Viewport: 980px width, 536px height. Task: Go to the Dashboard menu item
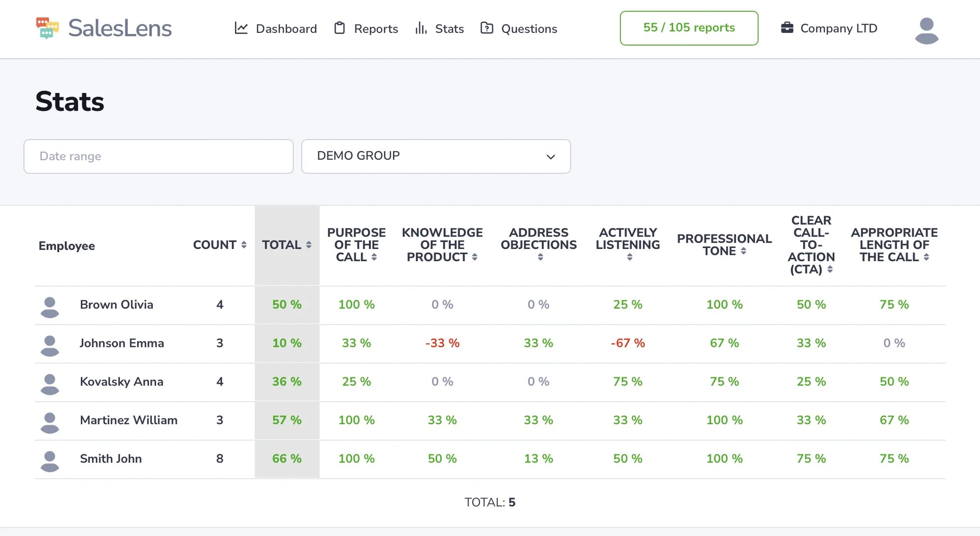(276, 28)
